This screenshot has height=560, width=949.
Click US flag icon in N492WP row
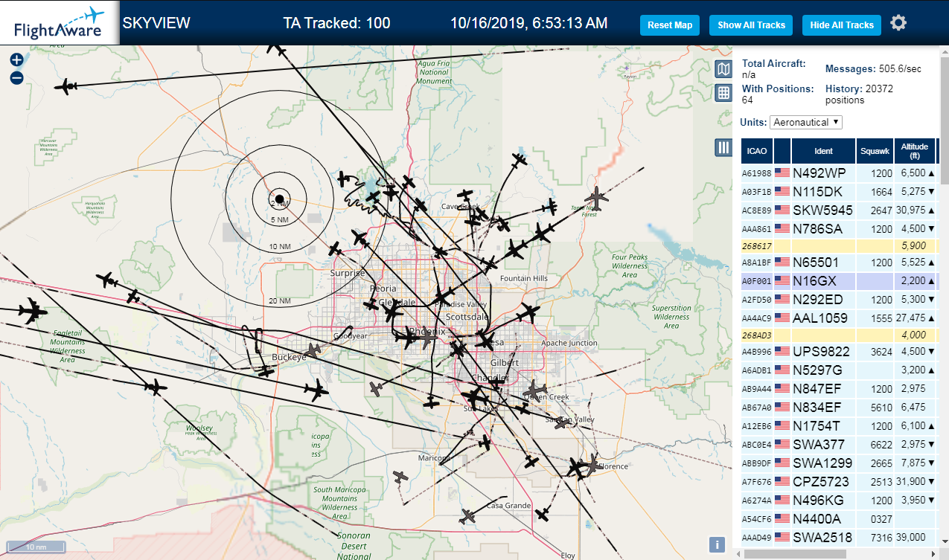point(782,173)
